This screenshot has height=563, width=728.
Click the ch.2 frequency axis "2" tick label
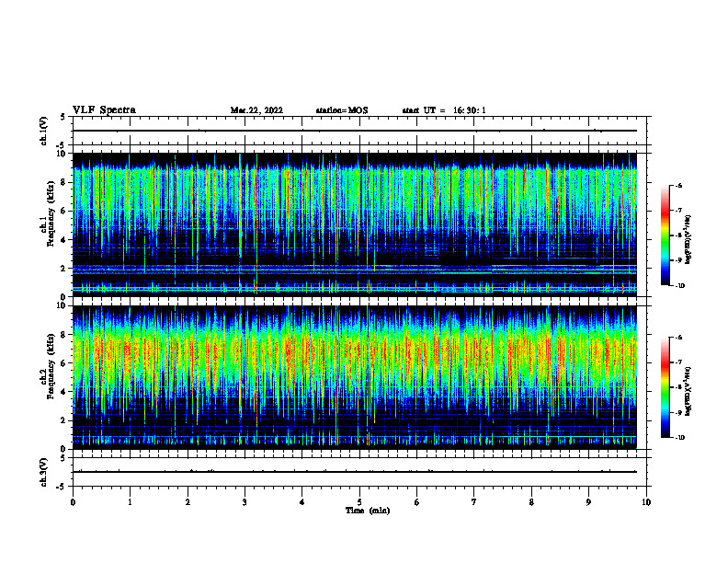(x=64, y=420)
